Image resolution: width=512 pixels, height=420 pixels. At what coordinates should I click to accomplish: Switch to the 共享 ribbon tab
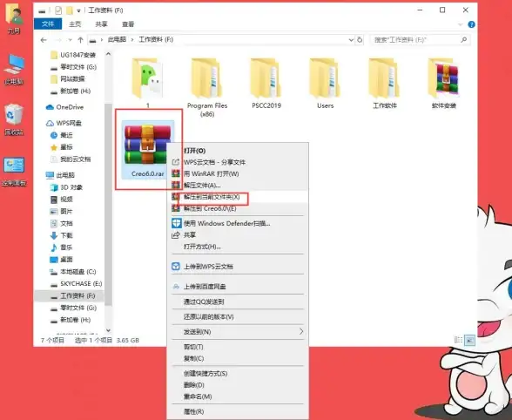[101, 24]
